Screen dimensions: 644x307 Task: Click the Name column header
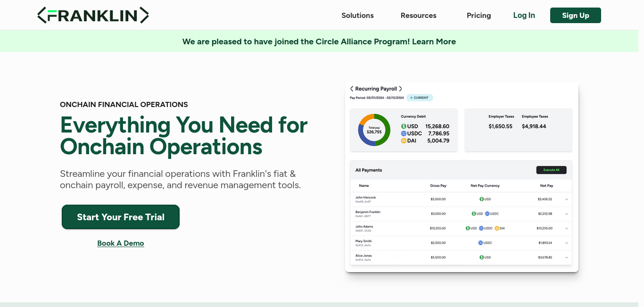click(364, 186)
